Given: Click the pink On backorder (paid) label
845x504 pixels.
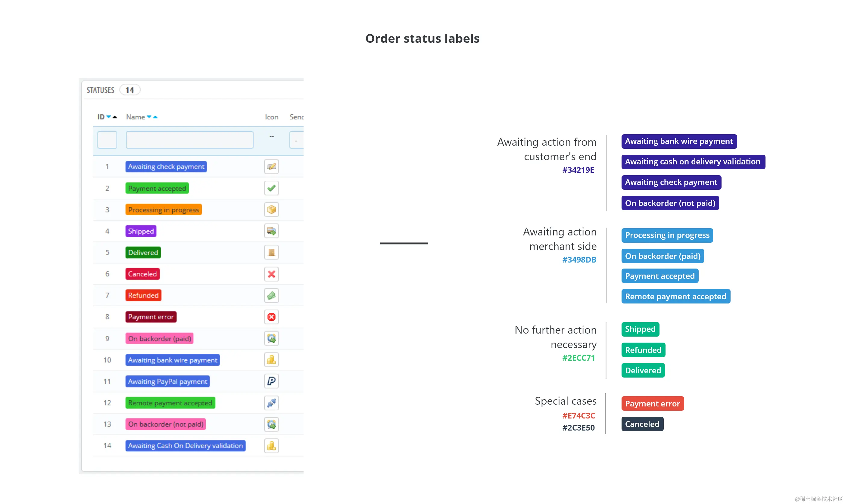Looking at the screenshot, I should (159, 339).
